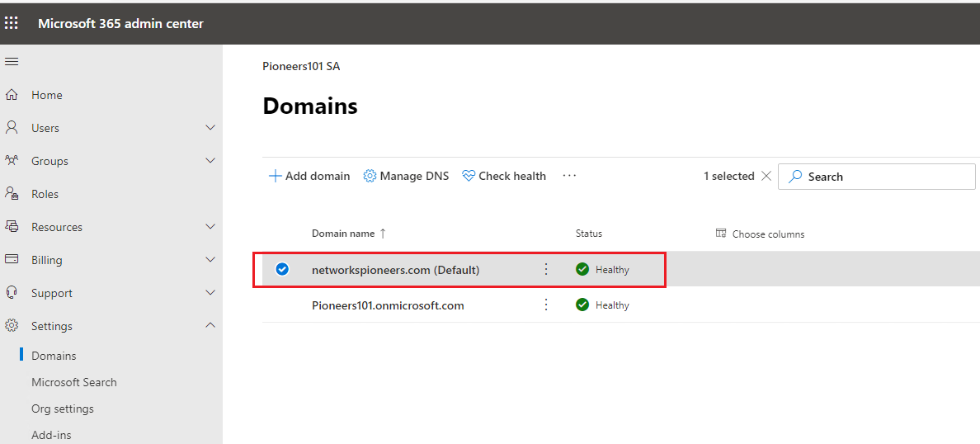Expand the Users chevron
Screen dimensions: 980x444
(x=210, y=128)
